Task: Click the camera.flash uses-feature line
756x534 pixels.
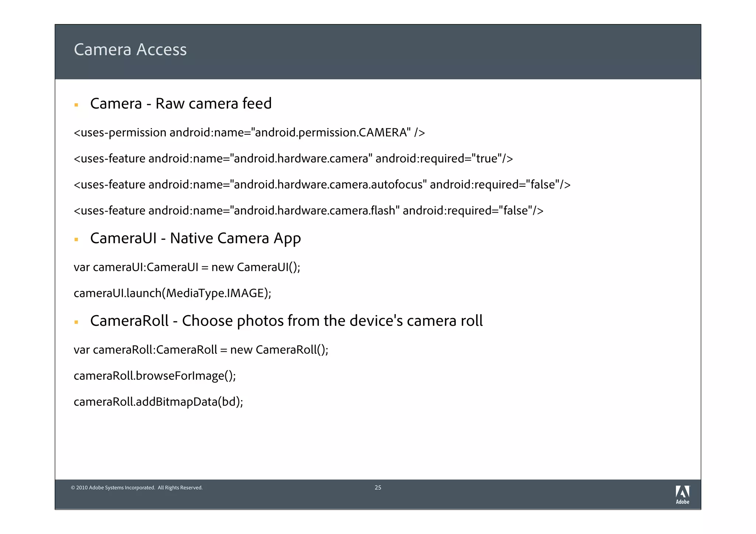Action: (308, 211)
